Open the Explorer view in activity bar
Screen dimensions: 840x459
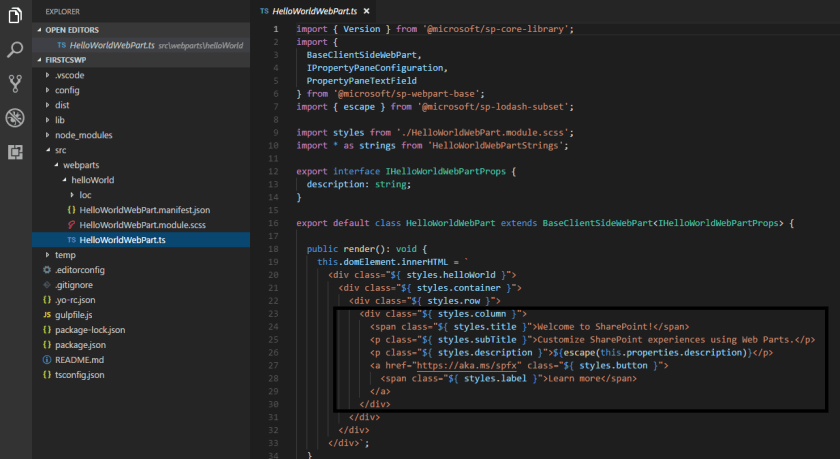click(x=15, y=15)
